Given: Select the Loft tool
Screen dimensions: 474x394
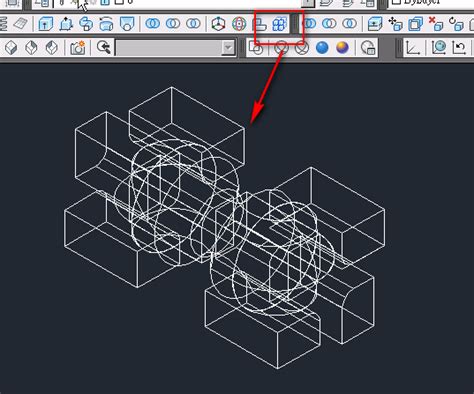Looking at the screenshot, I should 127,24.
